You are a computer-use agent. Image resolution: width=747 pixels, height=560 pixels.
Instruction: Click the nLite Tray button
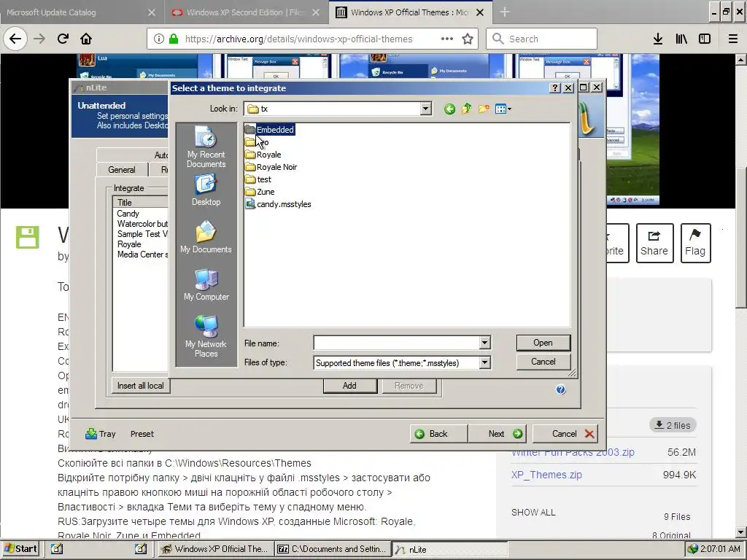pos(101,433)
